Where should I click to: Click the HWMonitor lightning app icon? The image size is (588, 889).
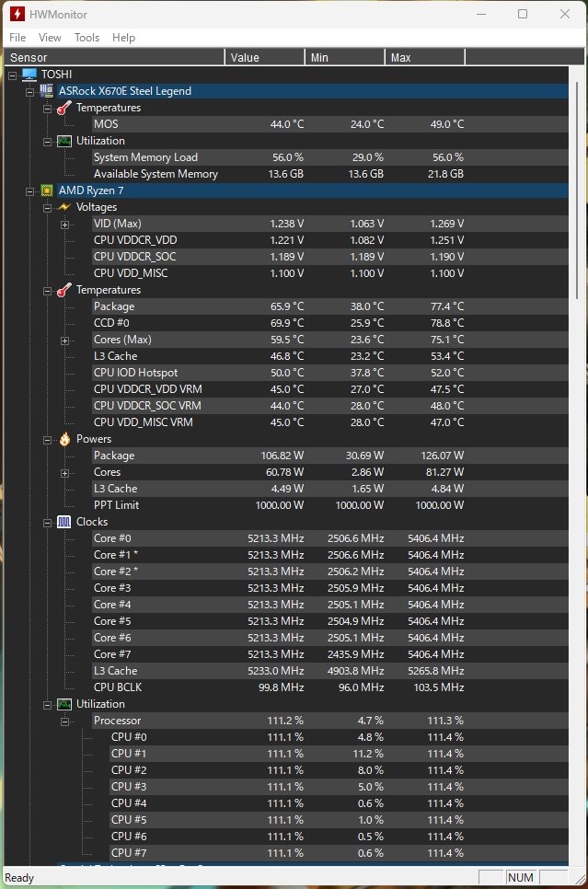17,14
